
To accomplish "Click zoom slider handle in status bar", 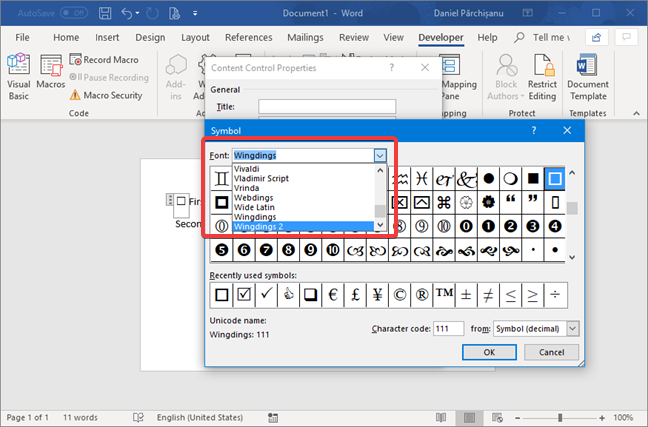I will pos(560,417).
